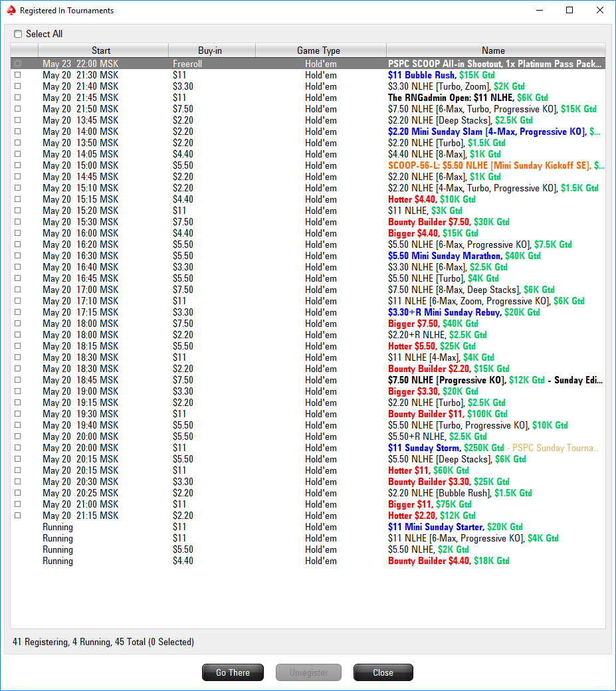The width and height of the screenshot is (616, 691).
Task: Check the Bigger $11, $75K Gtd row
Action: 18,504
